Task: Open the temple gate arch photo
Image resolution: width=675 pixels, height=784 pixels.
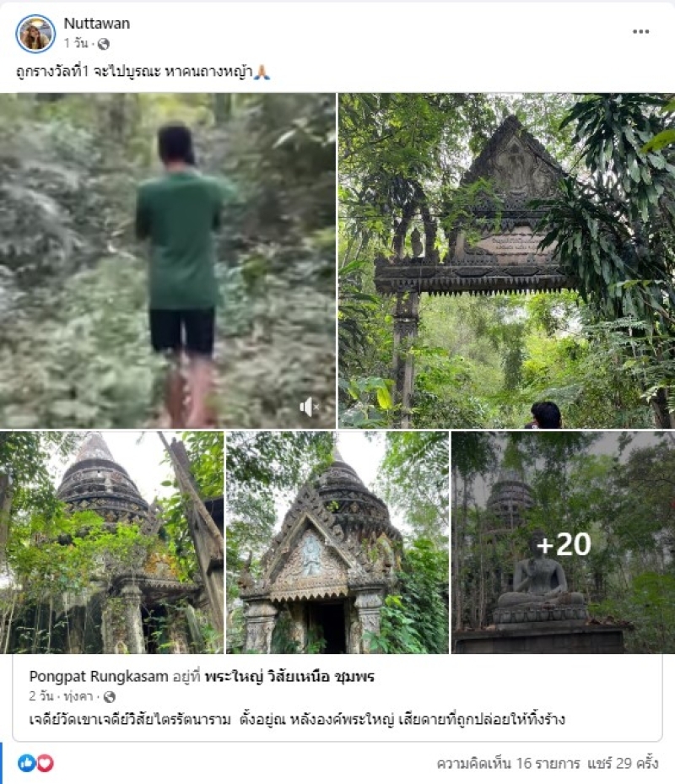Action: pos(507,261)
